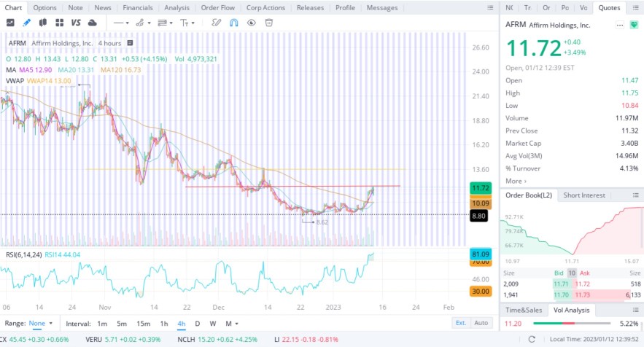The image size is (644, 347).
Task: Expand the text tool dropdown arrow
Action: tap(193, 23)
